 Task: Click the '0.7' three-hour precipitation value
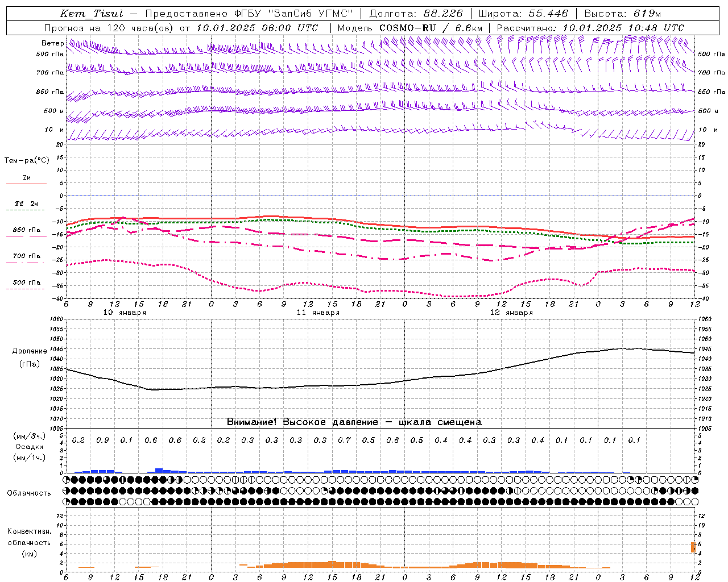click(x=344, y=440)
